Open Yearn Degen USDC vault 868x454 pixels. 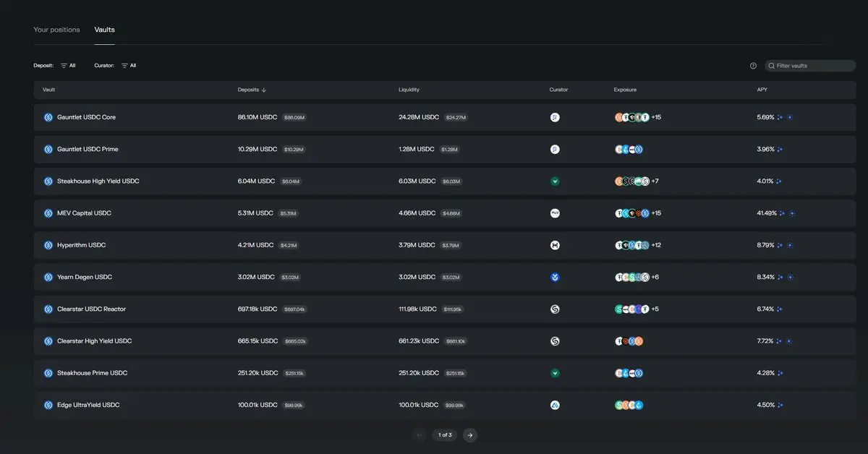445,277
